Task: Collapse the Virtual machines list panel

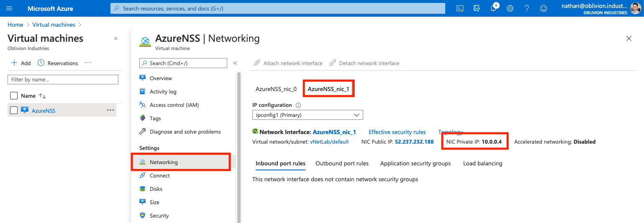Action: pyautogui.click(x=116, y=38)
